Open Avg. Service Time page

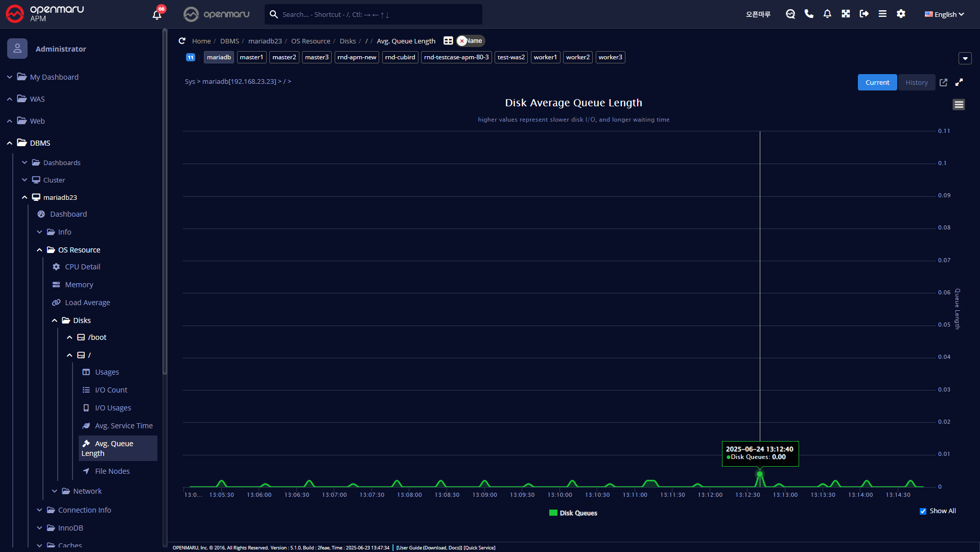124,426
